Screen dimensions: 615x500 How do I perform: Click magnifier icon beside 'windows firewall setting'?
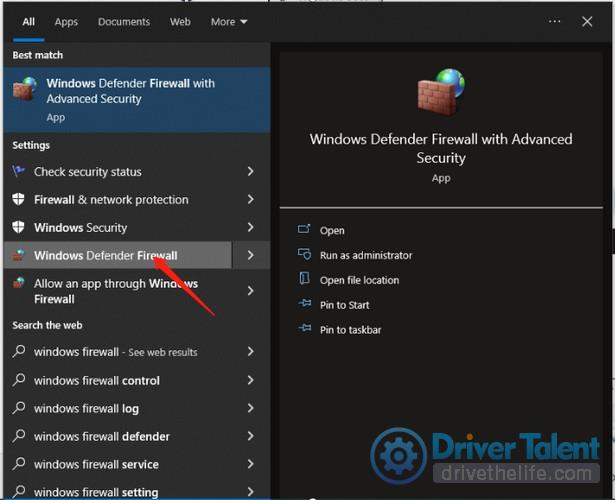click(18, 491)
